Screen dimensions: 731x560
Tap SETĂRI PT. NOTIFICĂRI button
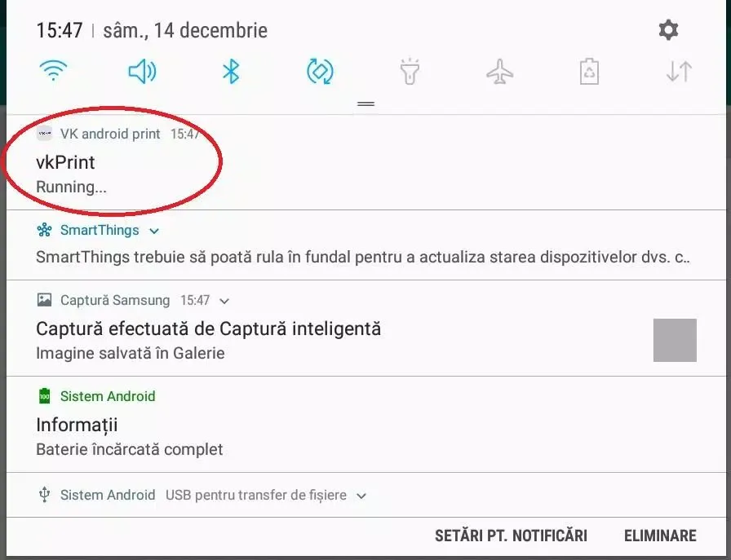click(x=511, y=536)
